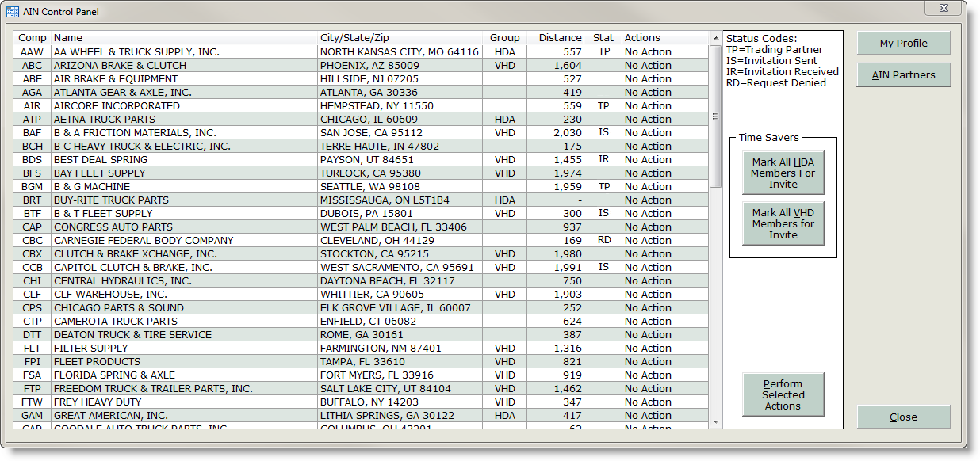Select GREAT AMERICAN, INC. row
Screen dimensions: 980x461
pyautogui.click(x=362, y=416)
